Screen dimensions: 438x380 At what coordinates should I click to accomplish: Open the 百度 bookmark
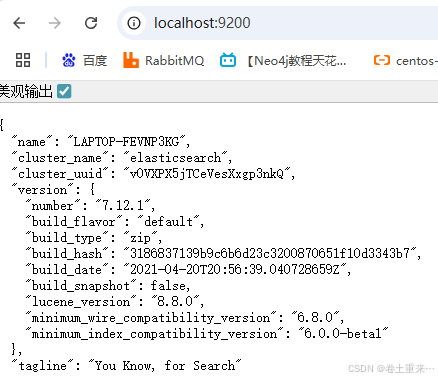pos(95,61)
